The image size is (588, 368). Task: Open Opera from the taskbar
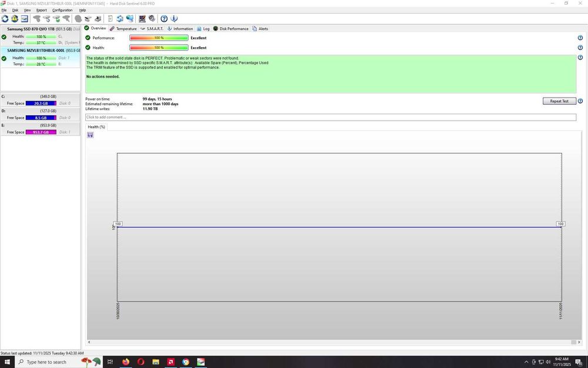tap(141, 362)
